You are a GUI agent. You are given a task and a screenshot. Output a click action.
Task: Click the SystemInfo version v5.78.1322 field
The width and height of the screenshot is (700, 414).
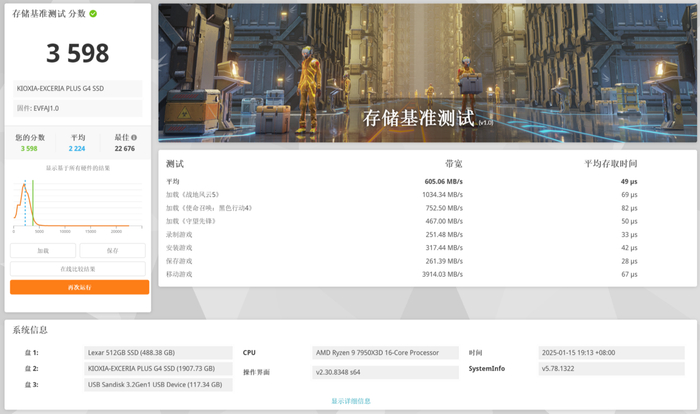coord(612,369)
